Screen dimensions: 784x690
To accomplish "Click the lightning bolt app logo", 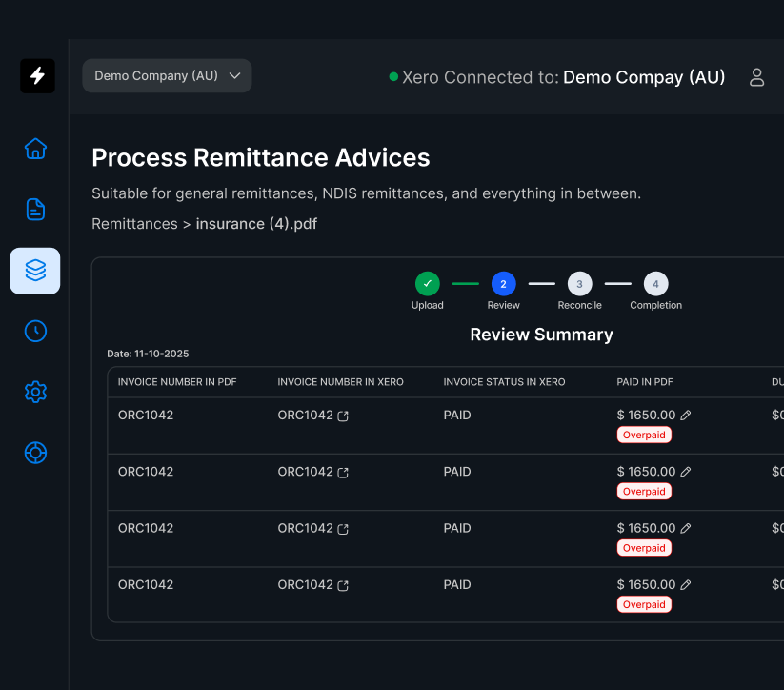I will click(37, 76).
